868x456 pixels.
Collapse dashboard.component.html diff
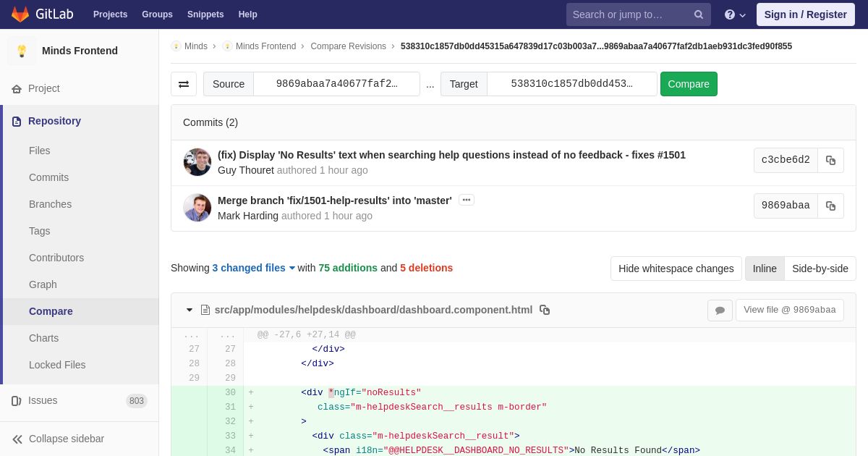pyautogui.click(x=190, y=310)
